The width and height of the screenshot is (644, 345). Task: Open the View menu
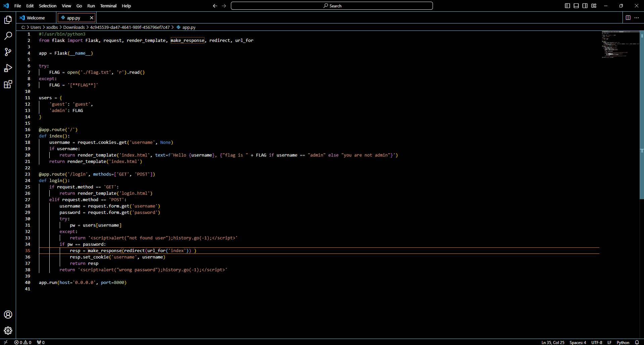(66, 6)
